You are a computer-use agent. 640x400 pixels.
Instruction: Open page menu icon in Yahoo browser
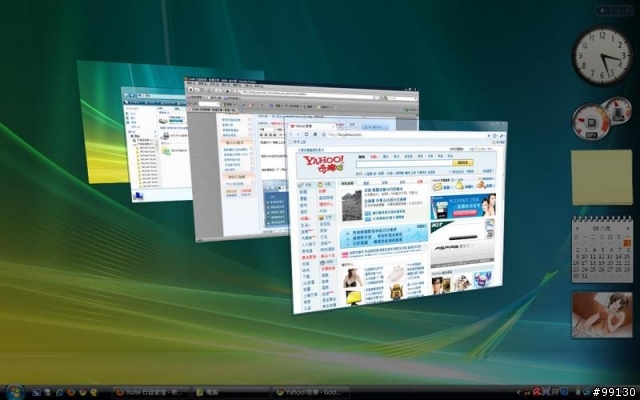point(495,135)
